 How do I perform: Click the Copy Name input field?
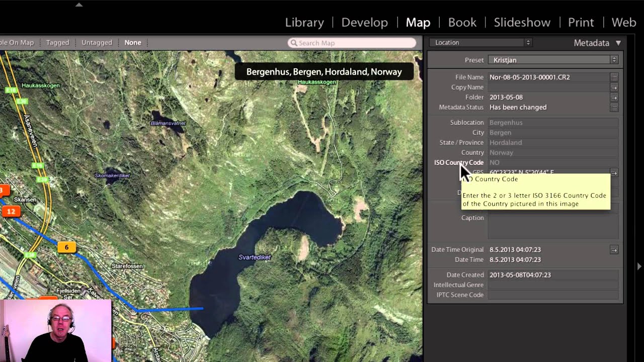tap(548, 87)
